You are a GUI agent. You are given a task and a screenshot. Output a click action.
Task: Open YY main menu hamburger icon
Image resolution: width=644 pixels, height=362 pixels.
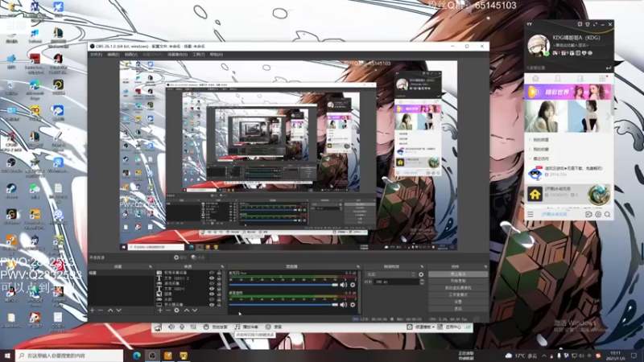[530, 214]
